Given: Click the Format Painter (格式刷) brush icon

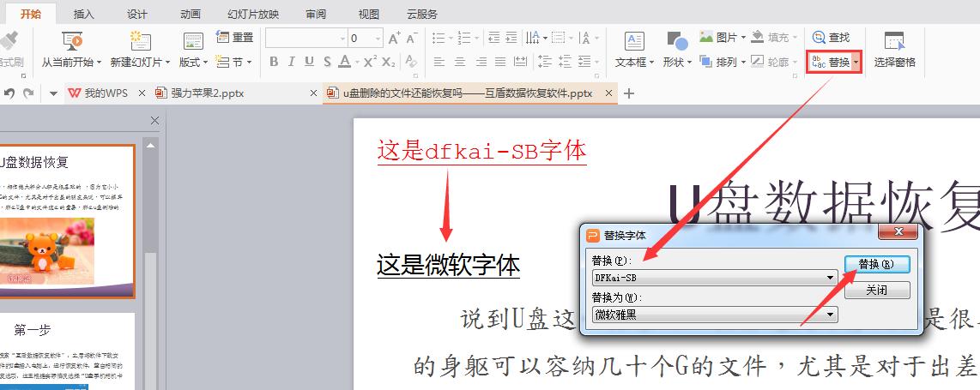Looking at the screenshot, I should pyautogui.click(x=8, y=40).
